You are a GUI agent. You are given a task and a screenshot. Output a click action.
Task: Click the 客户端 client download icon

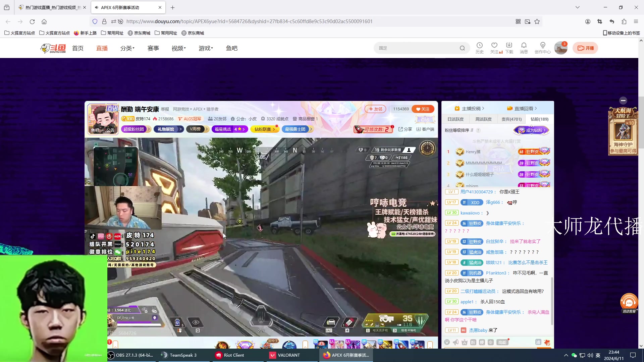(425, 129)
